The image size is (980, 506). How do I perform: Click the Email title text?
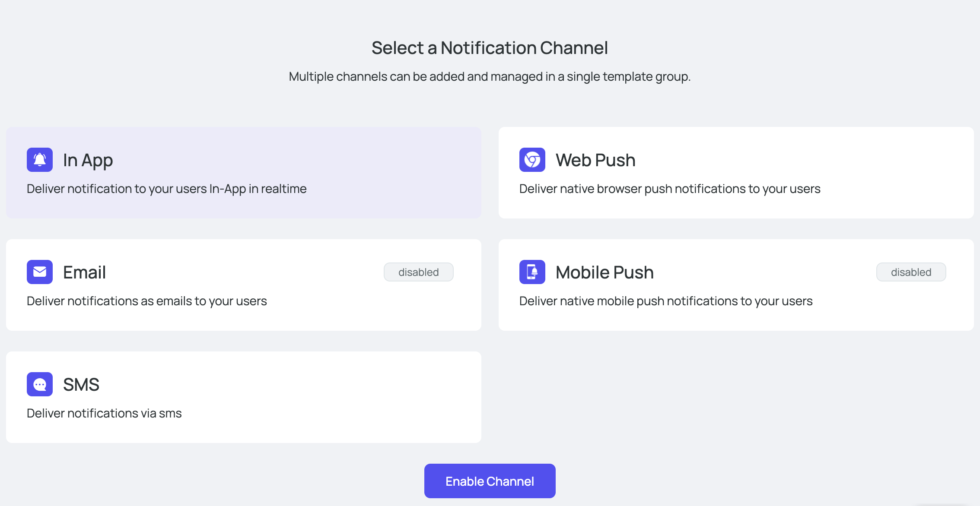pos(85,272)
